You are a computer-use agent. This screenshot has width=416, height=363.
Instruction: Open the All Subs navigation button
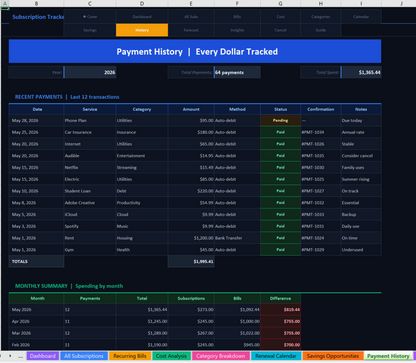coord(191,17)
